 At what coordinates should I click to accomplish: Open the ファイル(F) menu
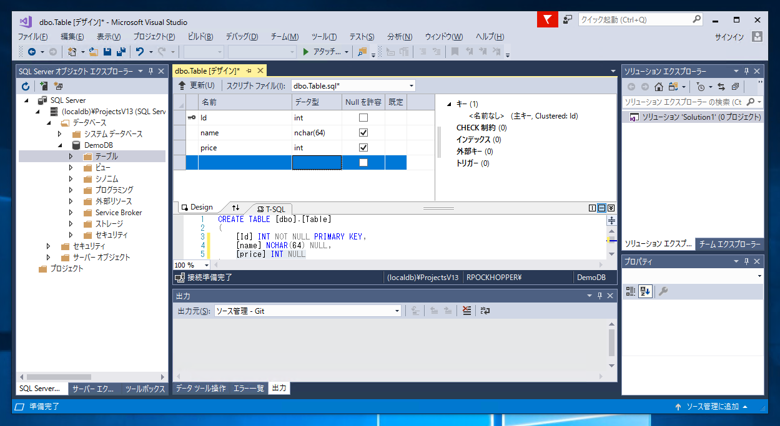pos(33,37)
